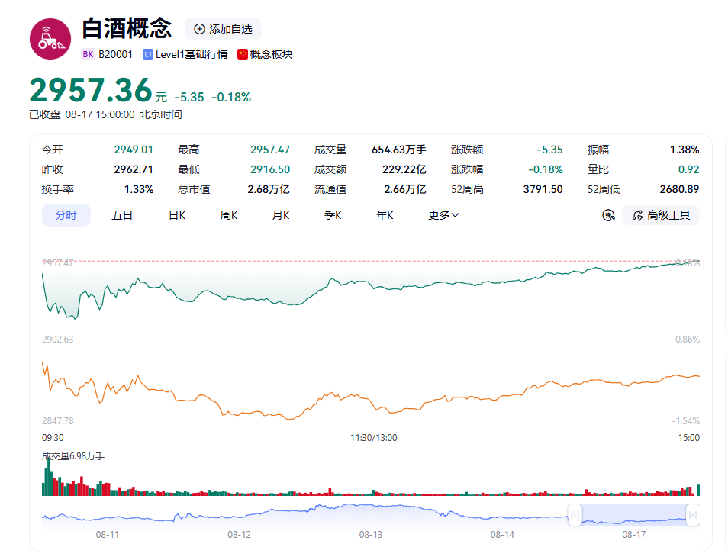Image resolution: width=728 pixels, height=560 pixels.
Task: Expand the 更多 chart period dropdown
Action: pyautogui.click(x=443, y=215)
